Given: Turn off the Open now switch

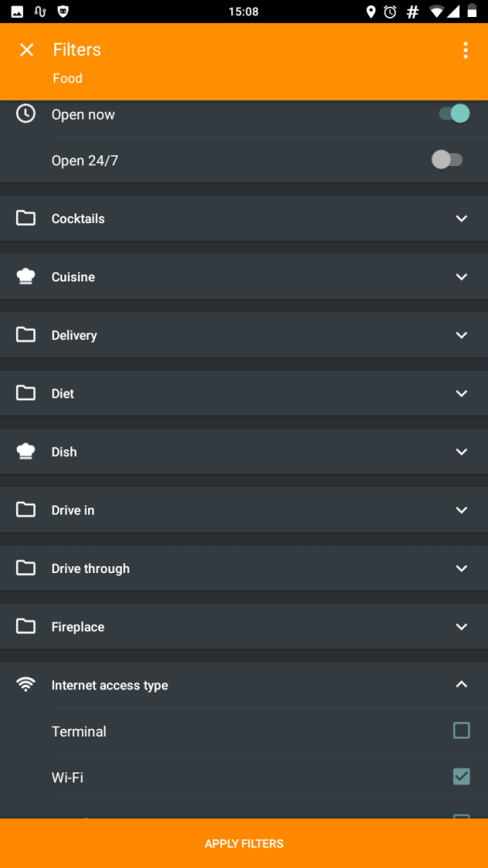Looking at the screenshot, I should [x=454, y=114].
